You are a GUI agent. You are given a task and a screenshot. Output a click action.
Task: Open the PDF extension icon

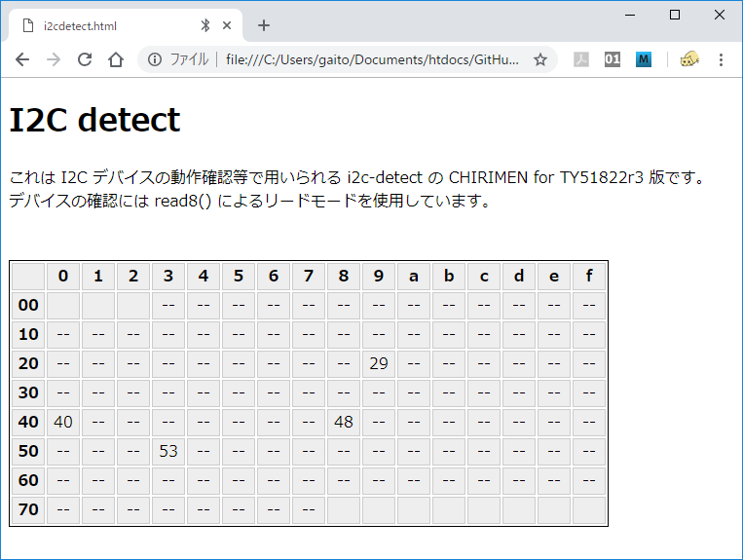click(581, 59)
